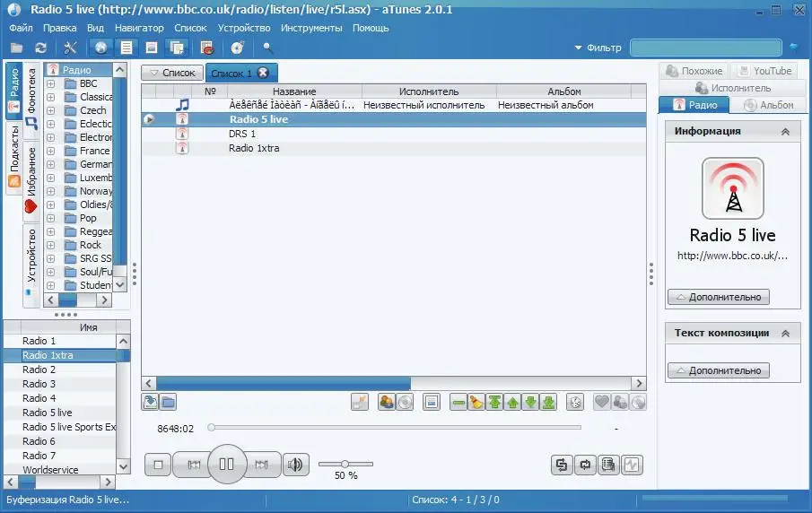
Task: Open the Подкасты vertical tab
Action: 14,158
